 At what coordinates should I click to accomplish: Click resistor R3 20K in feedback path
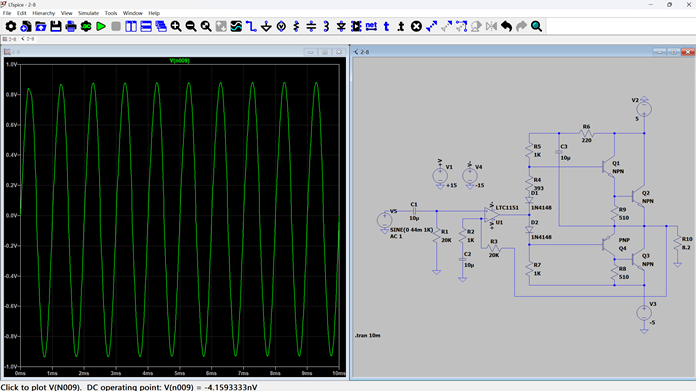[x=494, y=249]
